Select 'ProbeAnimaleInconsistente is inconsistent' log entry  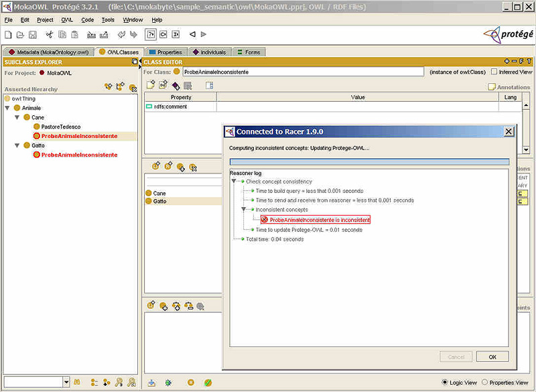(316, 220)
